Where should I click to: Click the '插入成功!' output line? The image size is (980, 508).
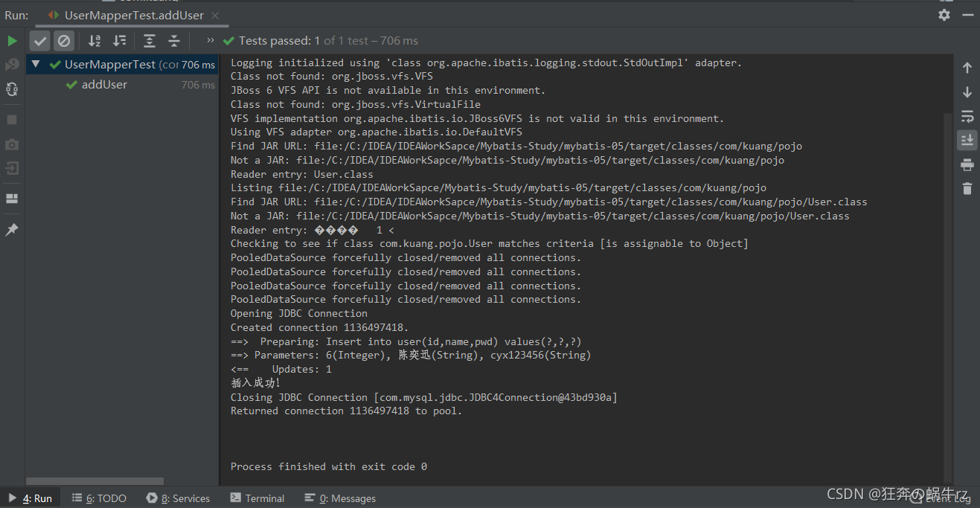pyautogui.click(x=255, y=383)
